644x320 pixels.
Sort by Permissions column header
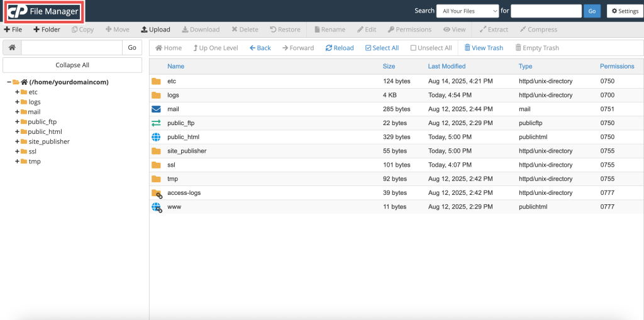tap(617, 66)
